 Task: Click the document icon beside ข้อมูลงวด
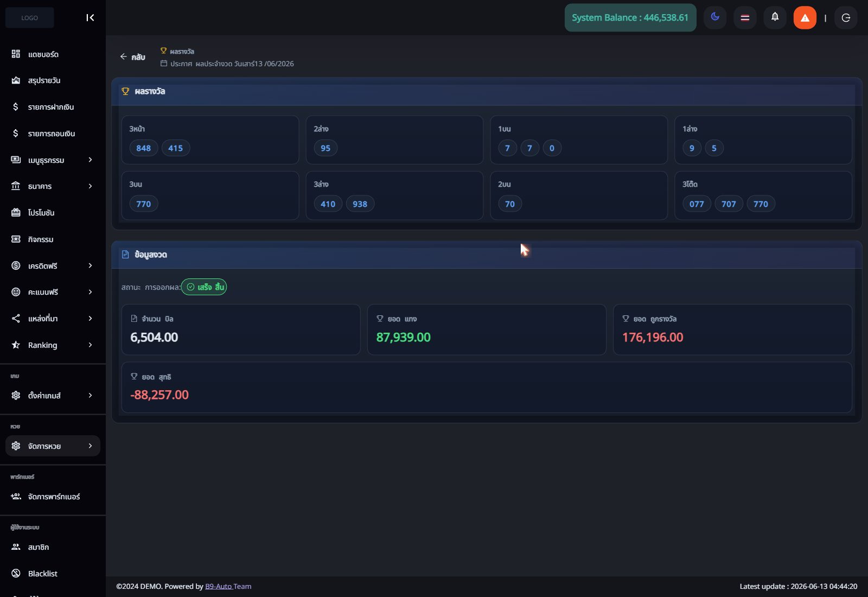[125, 255]
